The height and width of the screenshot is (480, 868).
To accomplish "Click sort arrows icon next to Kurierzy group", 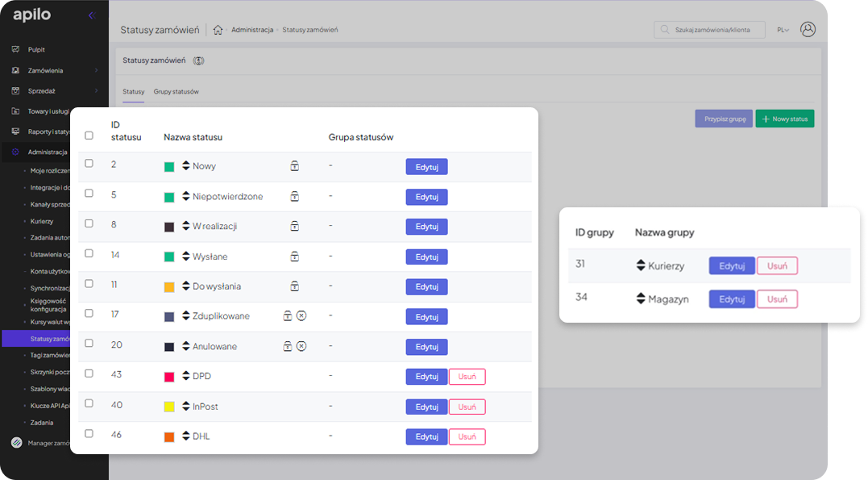I will 641,265.
